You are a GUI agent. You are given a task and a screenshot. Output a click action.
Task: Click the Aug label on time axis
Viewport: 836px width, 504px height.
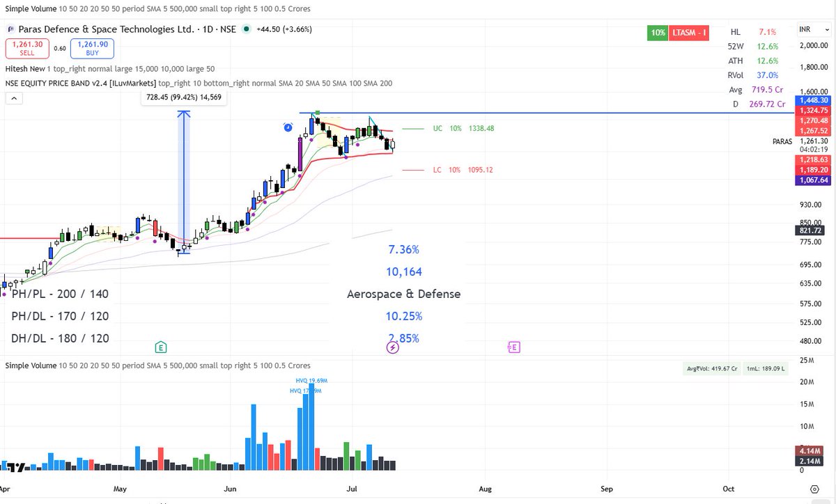pyautogui.click(x=486, y=489)
